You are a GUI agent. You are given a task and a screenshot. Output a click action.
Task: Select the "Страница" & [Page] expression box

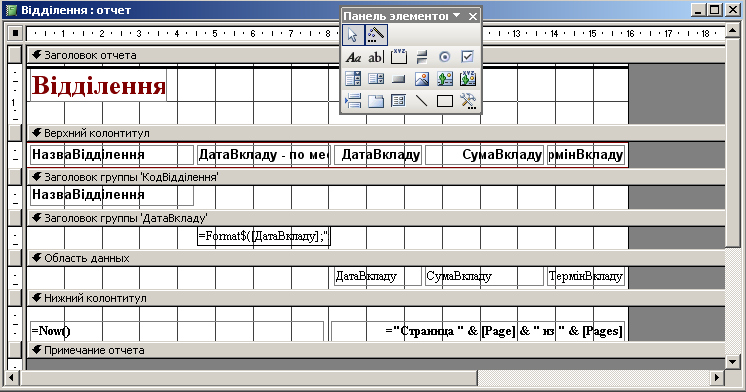tap(478, 331)
